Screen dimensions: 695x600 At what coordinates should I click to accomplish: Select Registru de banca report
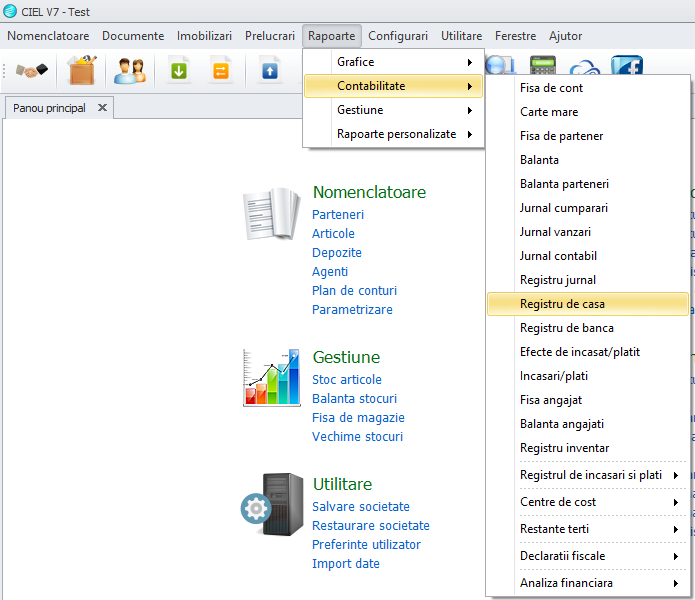point(588,328)
